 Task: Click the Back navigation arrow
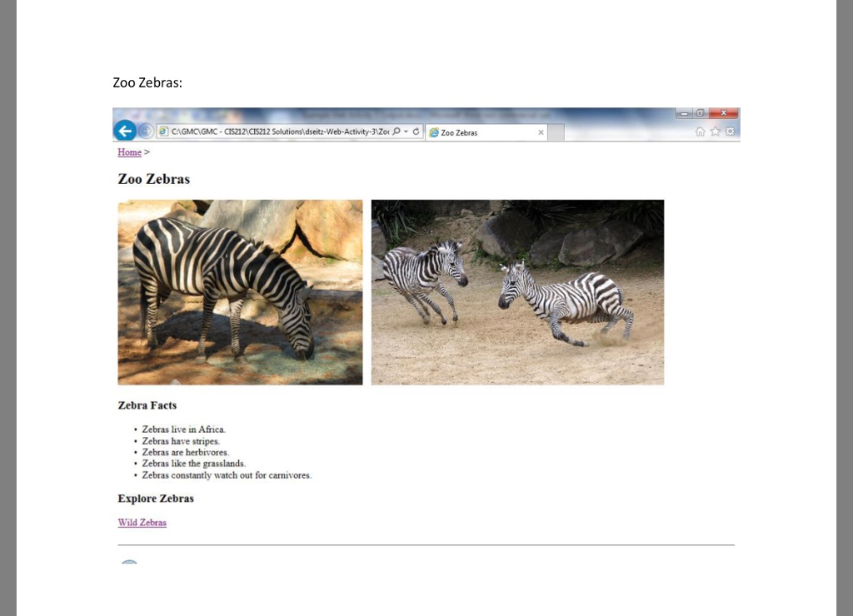click(x=126, y=131)
